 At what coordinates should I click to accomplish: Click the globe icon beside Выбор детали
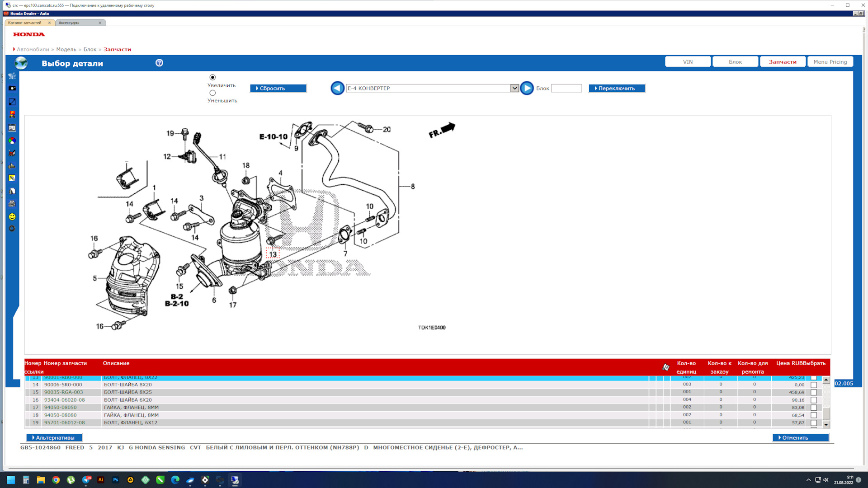21,63
